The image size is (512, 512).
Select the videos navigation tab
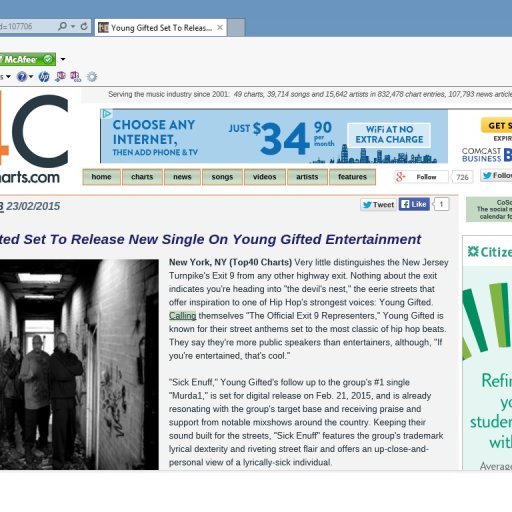[265, 177]
